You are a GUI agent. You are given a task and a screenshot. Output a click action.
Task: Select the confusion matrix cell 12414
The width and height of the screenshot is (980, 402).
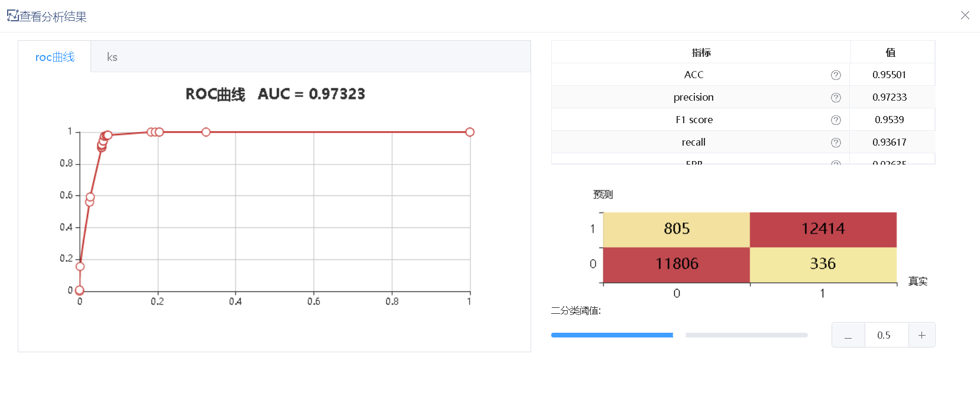823,230
